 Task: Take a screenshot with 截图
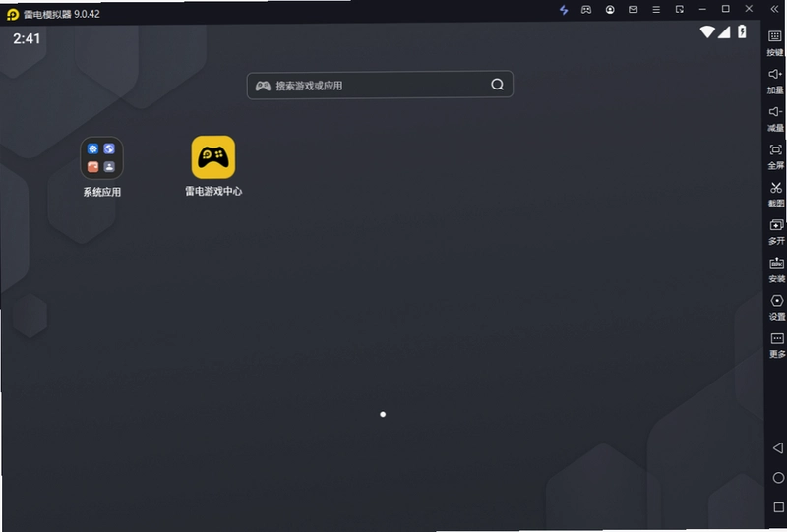776,194
